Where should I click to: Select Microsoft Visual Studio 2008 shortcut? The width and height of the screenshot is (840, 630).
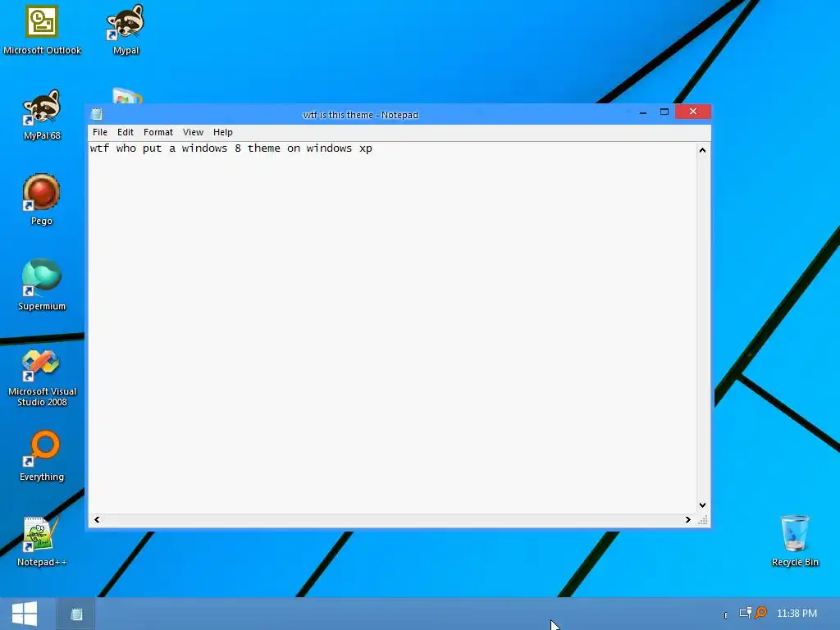(42, 378)
